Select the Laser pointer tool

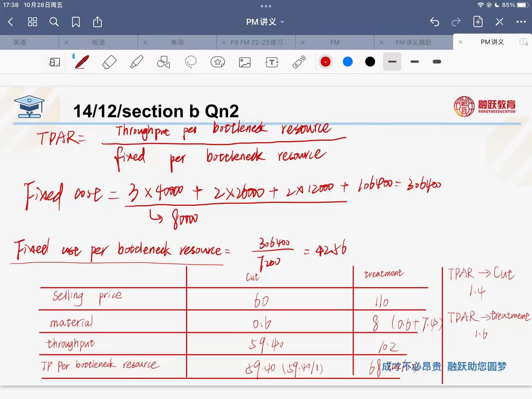[299, 62]
